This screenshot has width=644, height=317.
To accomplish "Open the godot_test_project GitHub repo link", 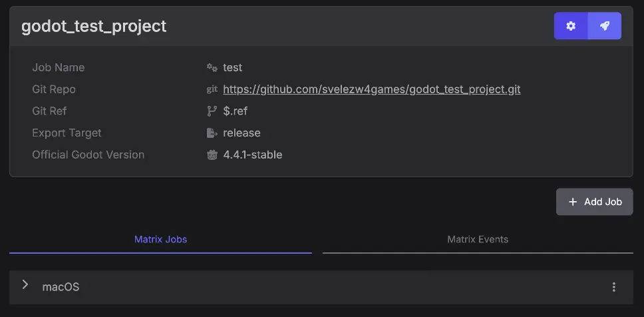I will [x=372, y=89].
